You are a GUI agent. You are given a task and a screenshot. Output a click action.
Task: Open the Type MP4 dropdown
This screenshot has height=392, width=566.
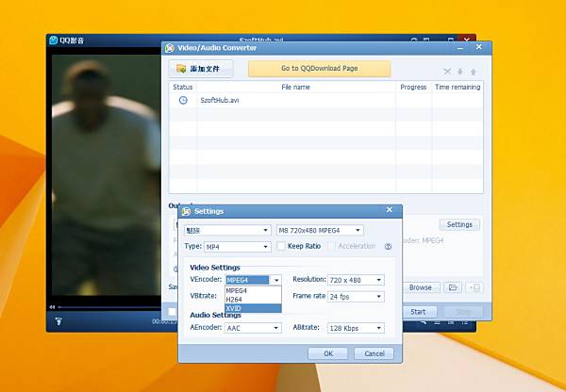[238, 247]
